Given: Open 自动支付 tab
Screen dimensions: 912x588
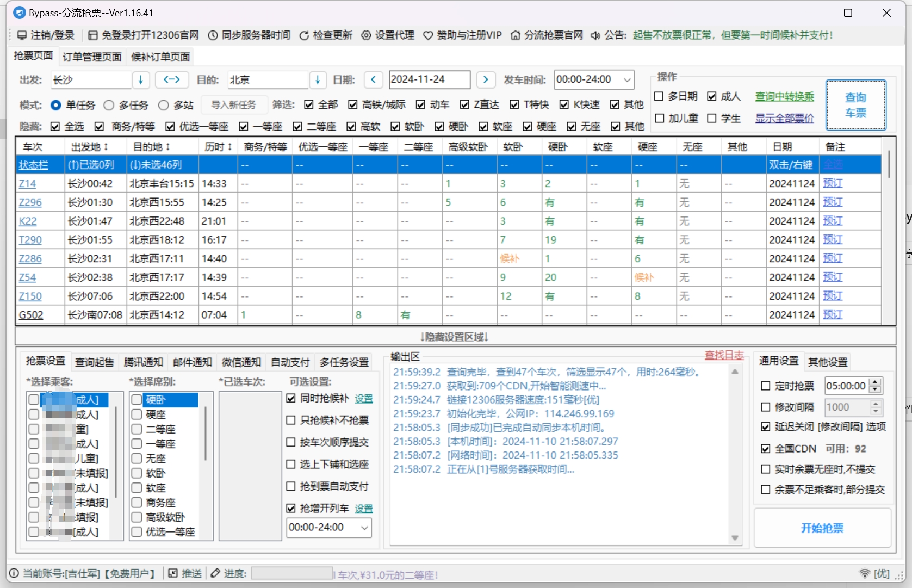Looking at the screenshot, I should click(290, 362).
